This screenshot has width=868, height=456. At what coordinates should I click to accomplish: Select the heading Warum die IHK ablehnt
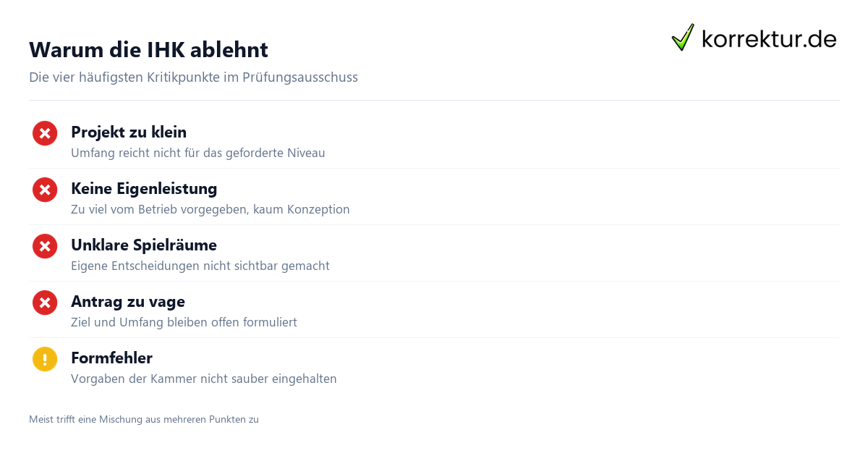tap(148, 50)
